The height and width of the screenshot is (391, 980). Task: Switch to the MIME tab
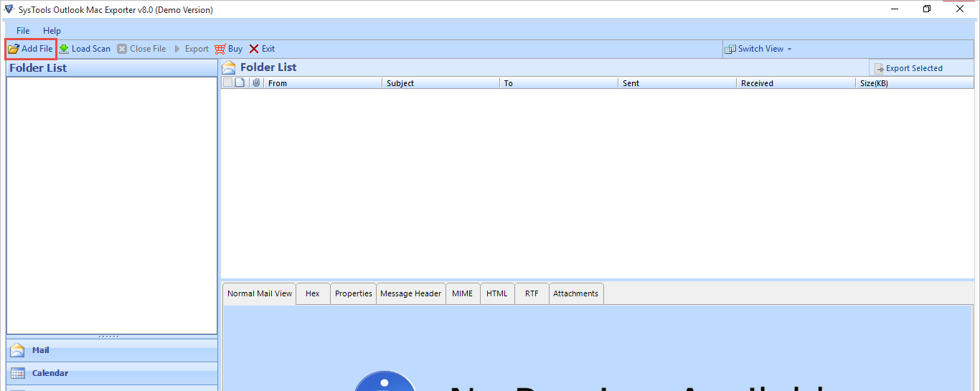tap(463, 293)
